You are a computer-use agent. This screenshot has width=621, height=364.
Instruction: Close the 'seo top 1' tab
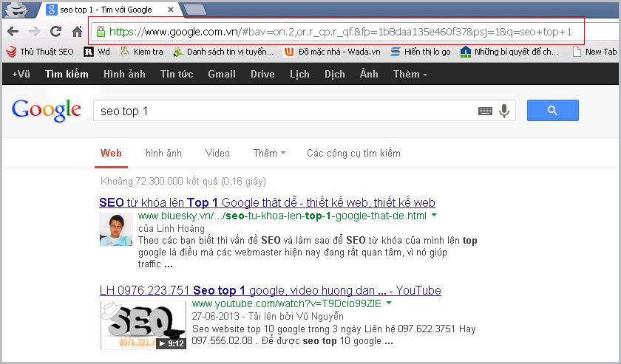tap(171, 10)
